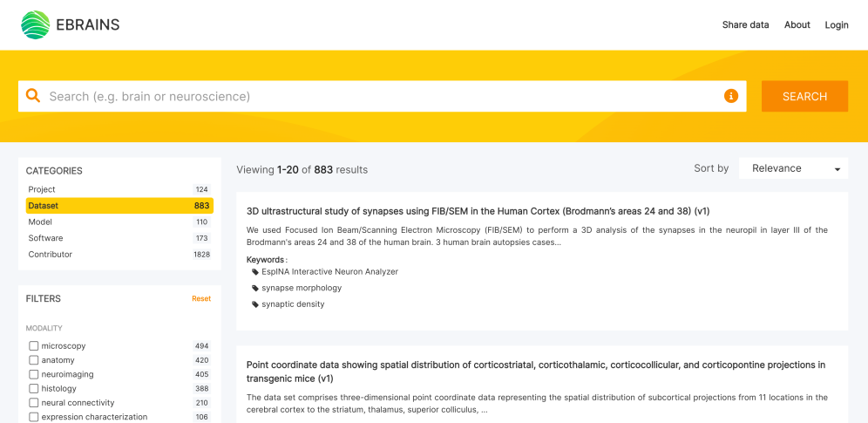The height and width of the screenshot is (423, 868).
Task: Tick the neuroimaging filter checkbox
Action: click(x=34, y=374)
